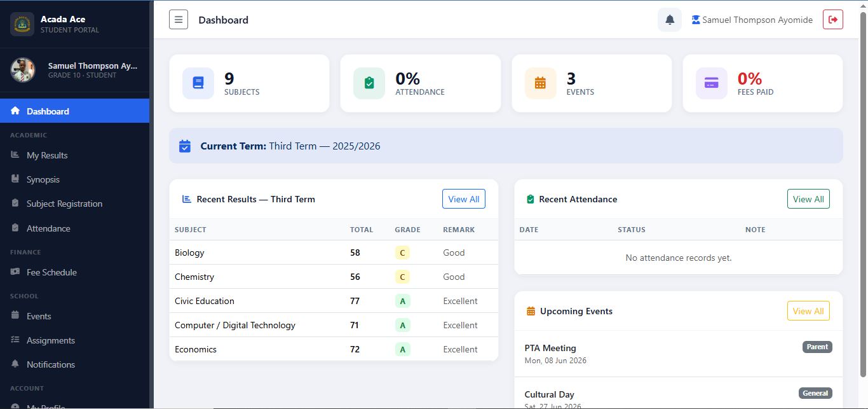The image size is (868, 409).
Task: Click the green clipboard icon on Attendance card
Action: [369, 83]
